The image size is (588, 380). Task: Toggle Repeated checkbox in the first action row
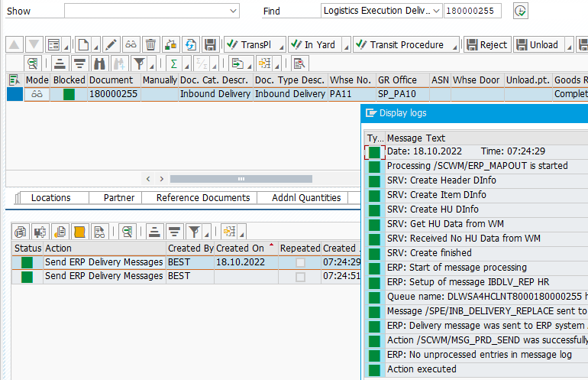point(300,262)
